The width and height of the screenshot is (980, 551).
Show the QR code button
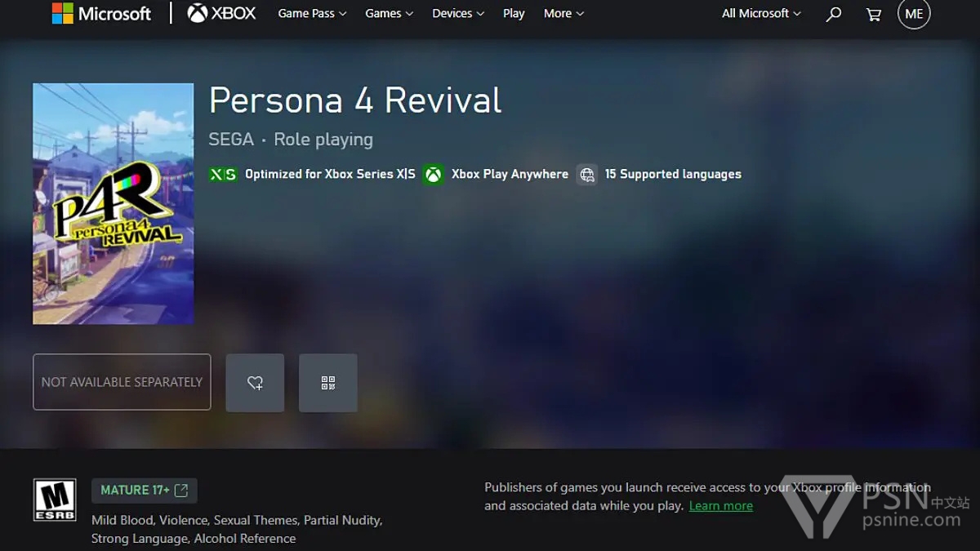point(328,383)
